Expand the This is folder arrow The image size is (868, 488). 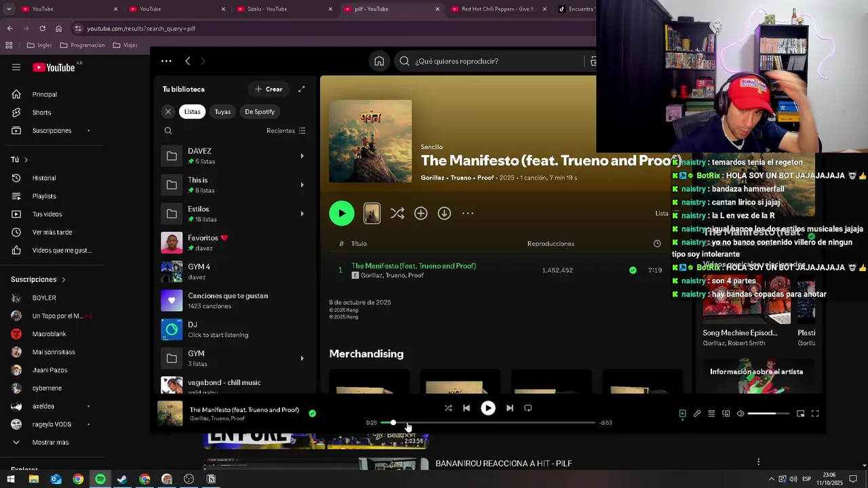point(302,184)
